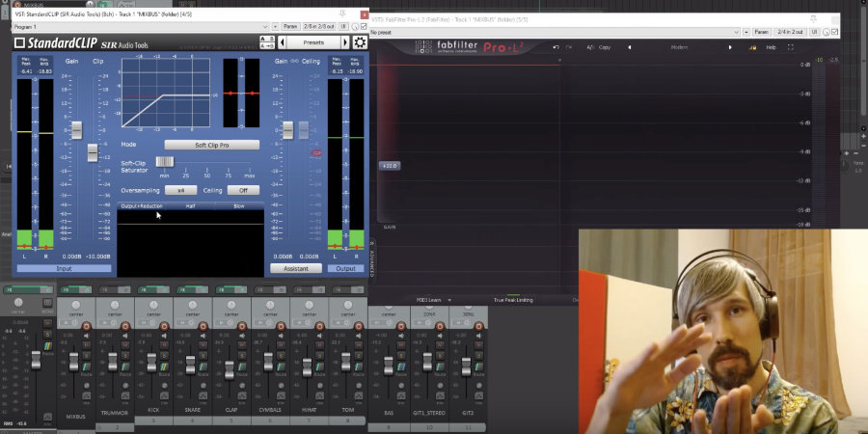Open the No preset dropdown in Pro-L 2
This screenshot has height=434, width=868.
coord(556,32)
